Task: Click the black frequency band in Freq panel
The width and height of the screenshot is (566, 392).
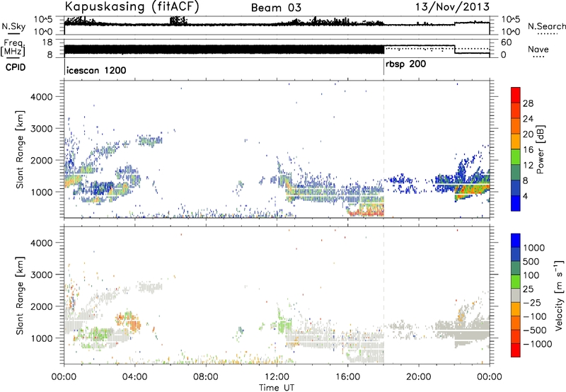Action: point(224,50)
